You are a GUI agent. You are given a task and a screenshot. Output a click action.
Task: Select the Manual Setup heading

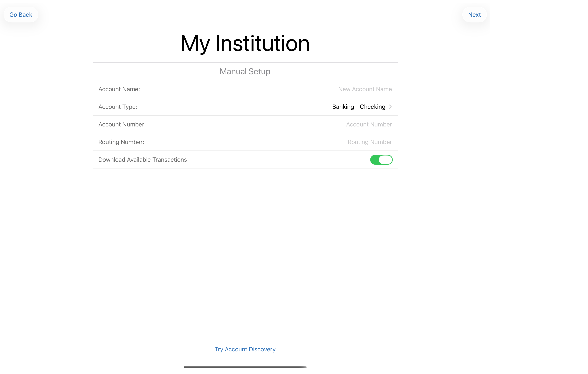[x=245, y=71]
